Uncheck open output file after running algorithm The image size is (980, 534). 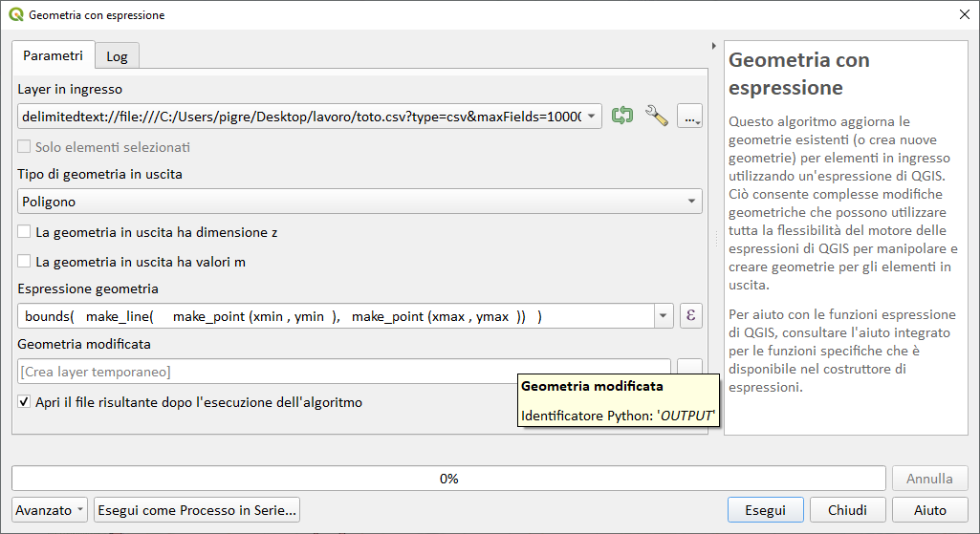point(25,402)
